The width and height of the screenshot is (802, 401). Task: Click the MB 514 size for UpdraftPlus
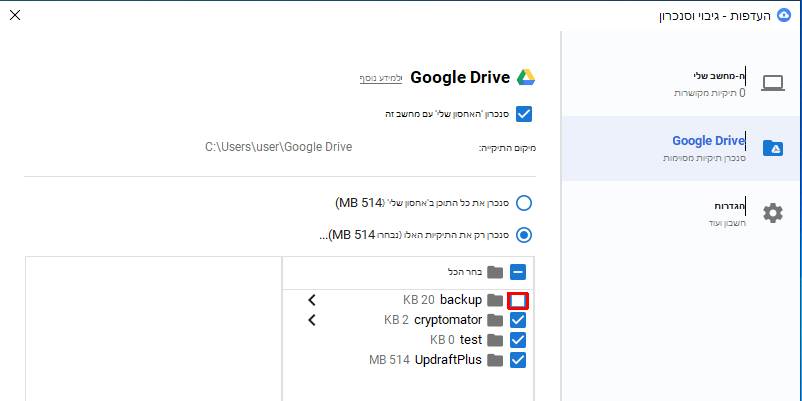pyautogui.click(x=390, y=360)
